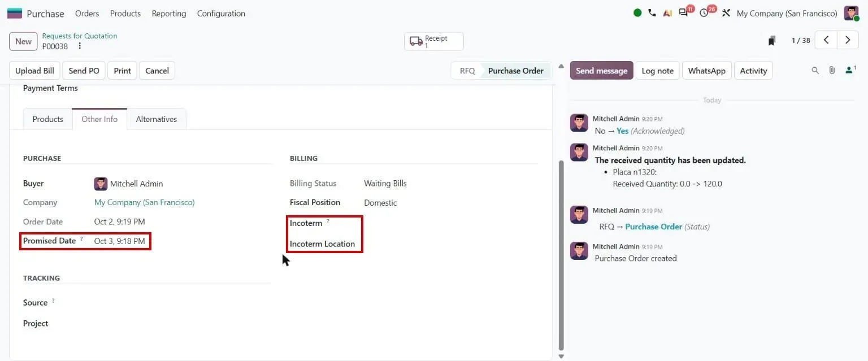Image resolution: width=868 pixels, height=361 pixels.
Task: Click the Cancel button
Action: [157, 71]
